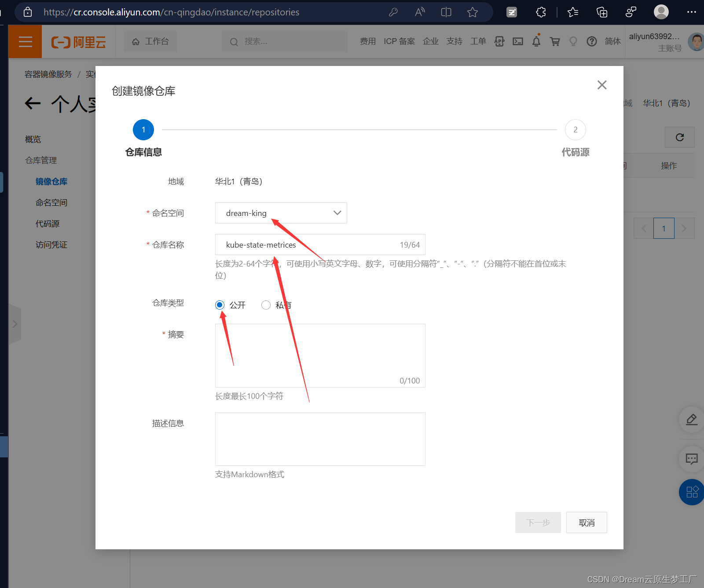Click the 摘要 text area
Screen dimensions: 704x588
[x=320, y=355]
